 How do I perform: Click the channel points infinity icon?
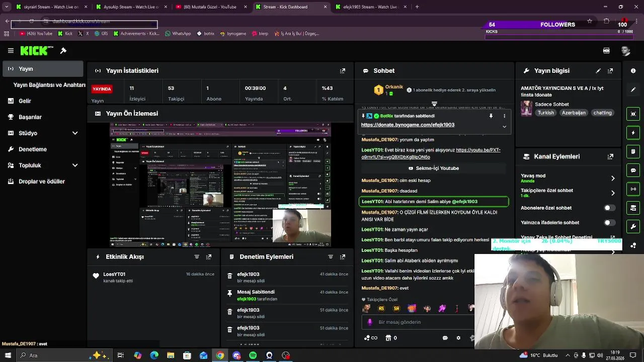pyautogui.click(x=370, y=338)
